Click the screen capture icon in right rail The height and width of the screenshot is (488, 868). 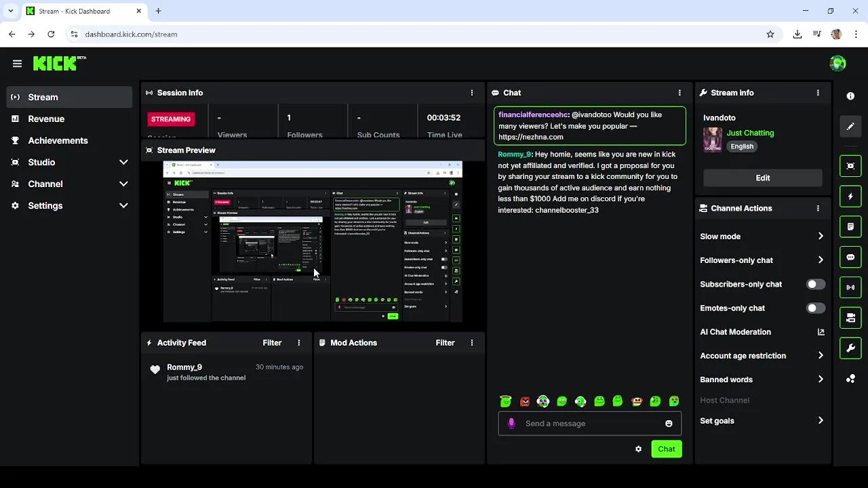point(850,165)
